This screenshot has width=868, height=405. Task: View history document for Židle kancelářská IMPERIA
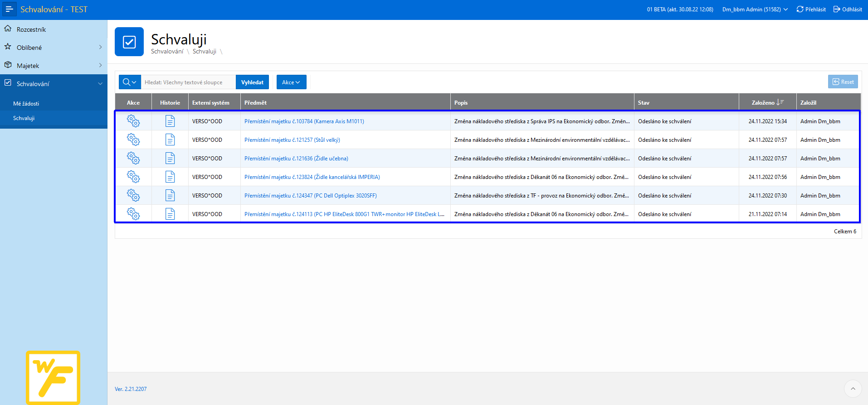click(x=170, y=177)
